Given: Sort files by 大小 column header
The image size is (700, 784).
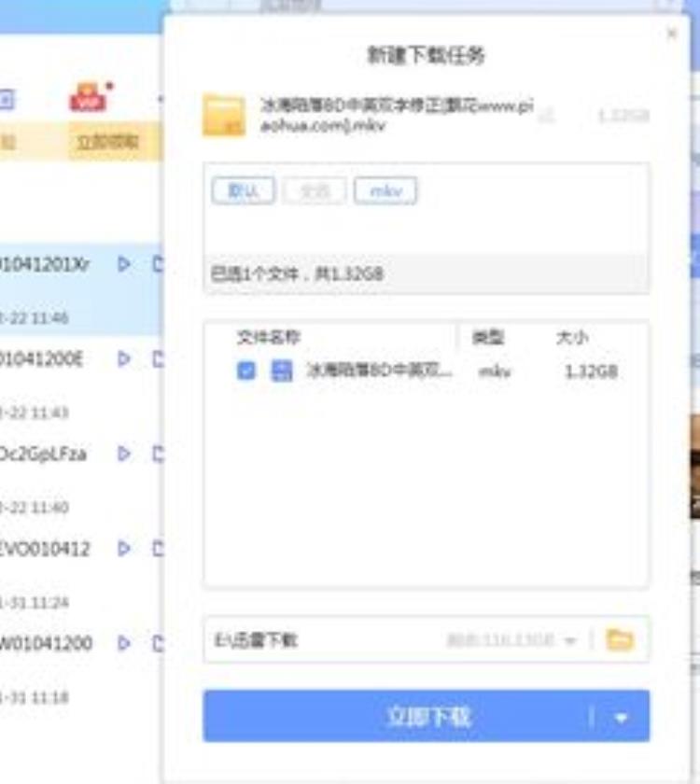Looking at the screenshot, I should pos(572,338).
